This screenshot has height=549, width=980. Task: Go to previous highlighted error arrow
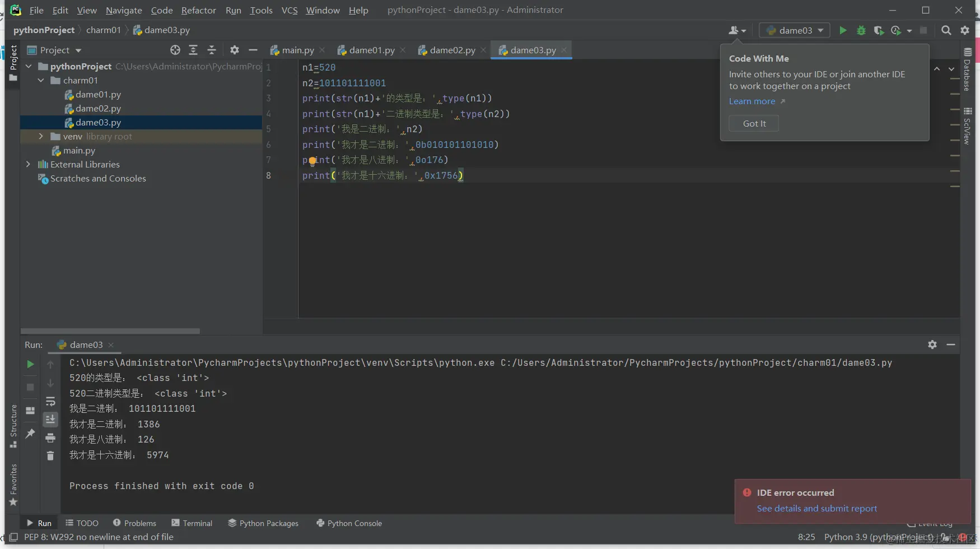click(x=937, y=69)
